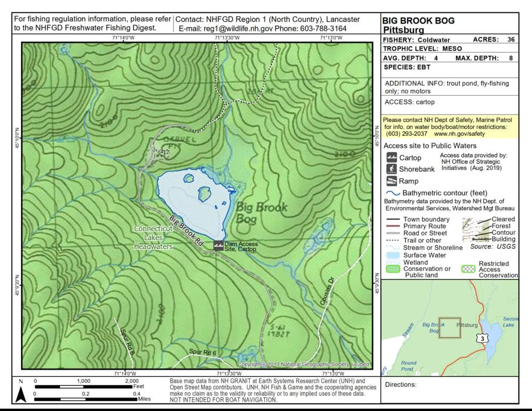Screen dimensions: 532x411
Task: Click the phone number 603-788-3164
Action: 323,29
